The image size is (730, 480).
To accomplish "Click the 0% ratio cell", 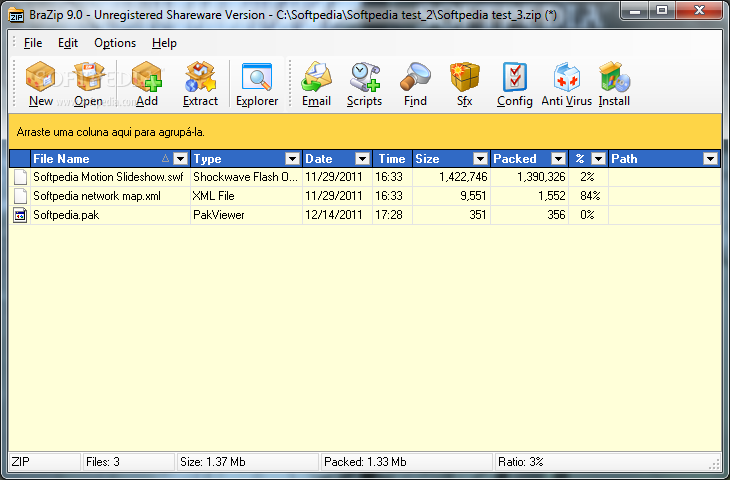I will (588, 215).
